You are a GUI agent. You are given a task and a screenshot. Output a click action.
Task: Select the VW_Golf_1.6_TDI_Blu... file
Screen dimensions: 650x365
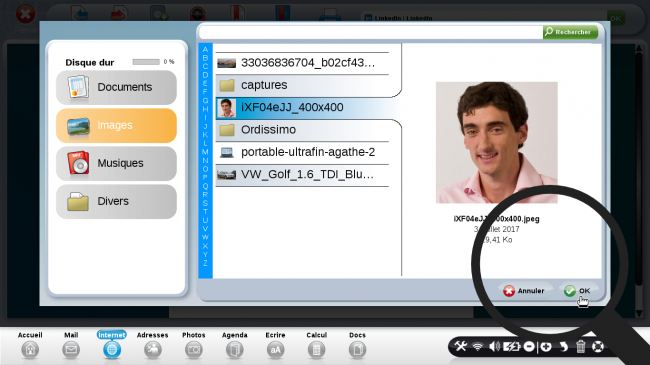click(x=302, y=175)
